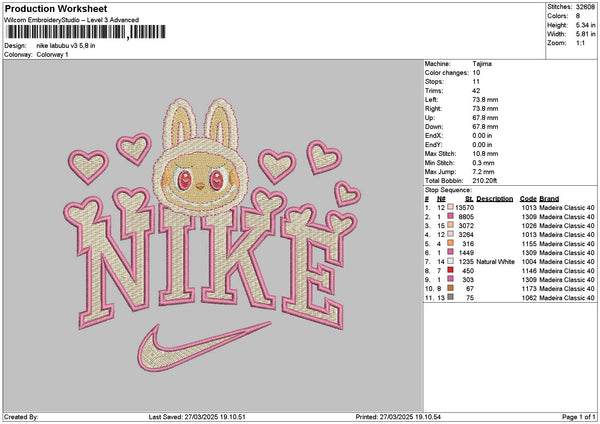
Task: Select the 'Code' column header
Action: [528, 199]
